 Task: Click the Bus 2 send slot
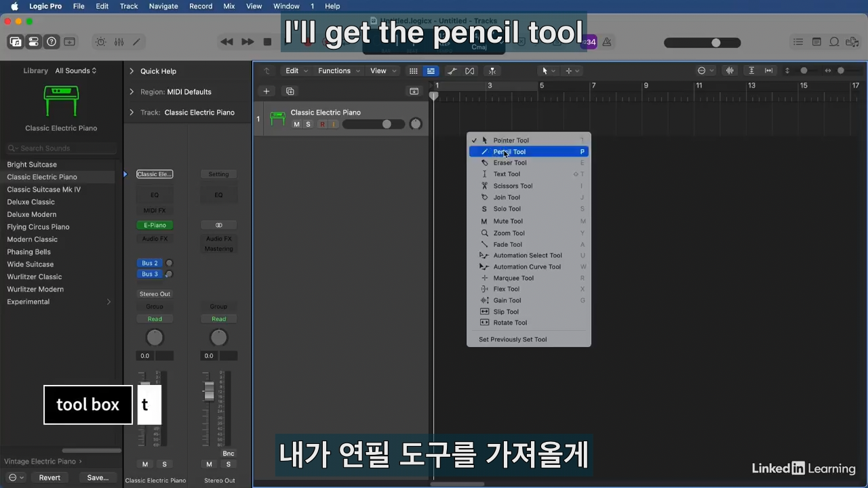(150, 263)
